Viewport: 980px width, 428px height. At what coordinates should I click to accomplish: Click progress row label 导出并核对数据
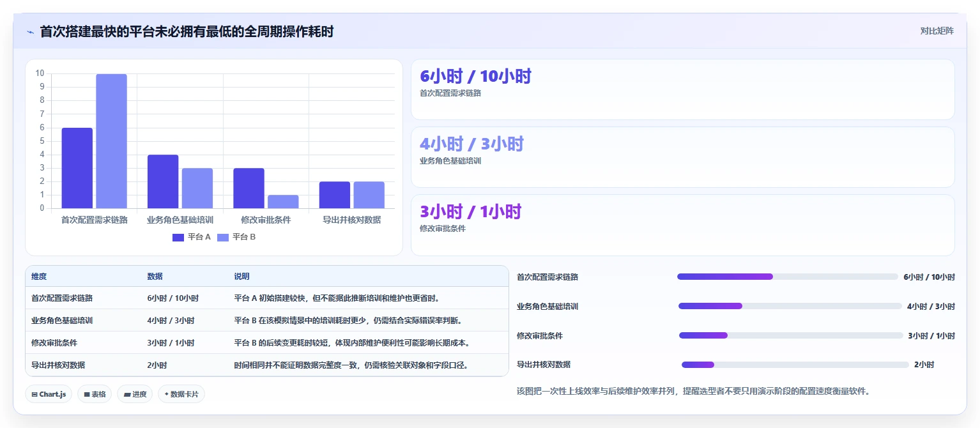544,365
